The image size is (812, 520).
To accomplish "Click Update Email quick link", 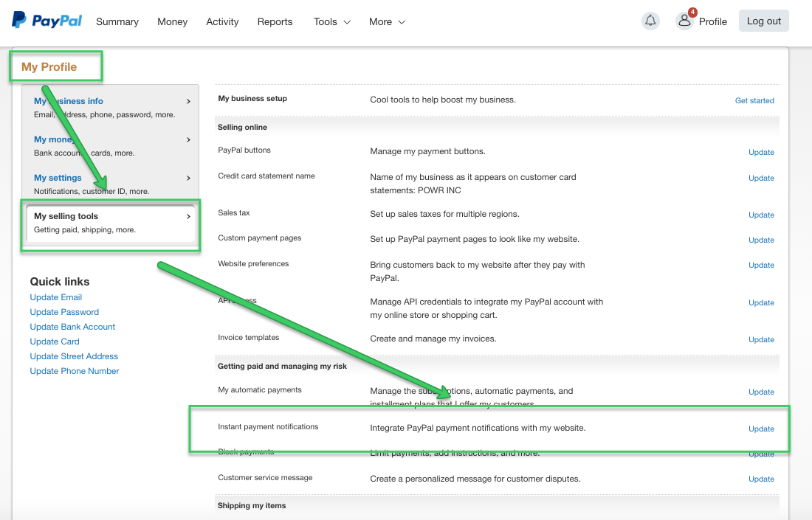I will [56, 297].
